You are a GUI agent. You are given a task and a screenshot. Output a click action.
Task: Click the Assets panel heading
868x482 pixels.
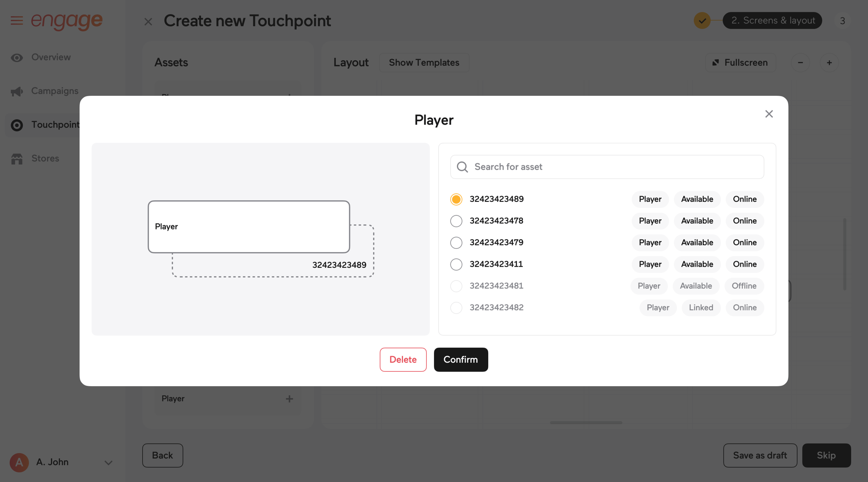(x=171, y=62)
